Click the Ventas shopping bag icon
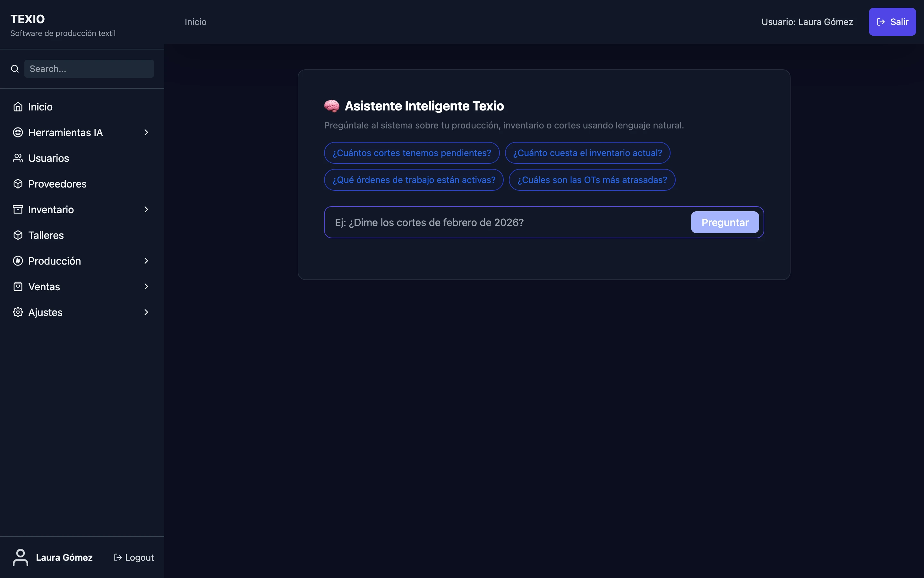 (18, 286)
